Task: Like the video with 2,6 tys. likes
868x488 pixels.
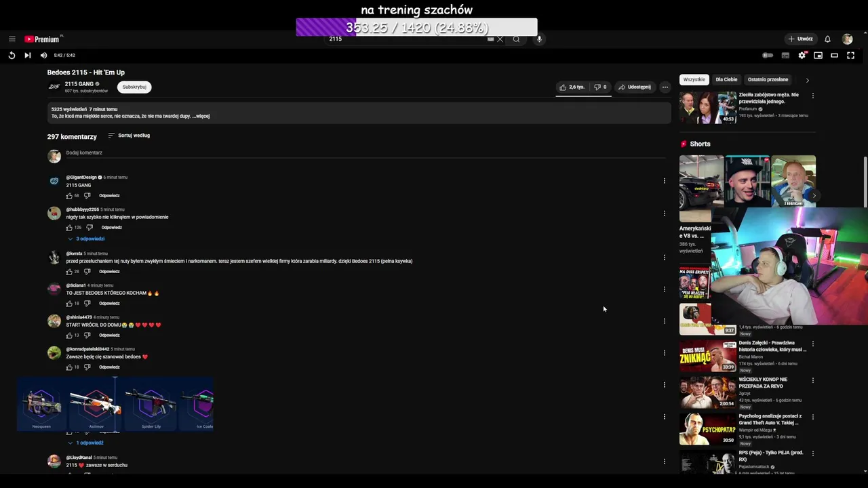Action: point(572,87)
